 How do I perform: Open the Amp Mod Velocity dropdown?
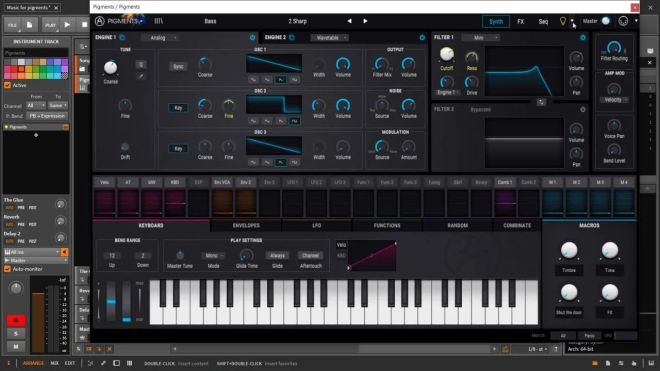point(614,100)
